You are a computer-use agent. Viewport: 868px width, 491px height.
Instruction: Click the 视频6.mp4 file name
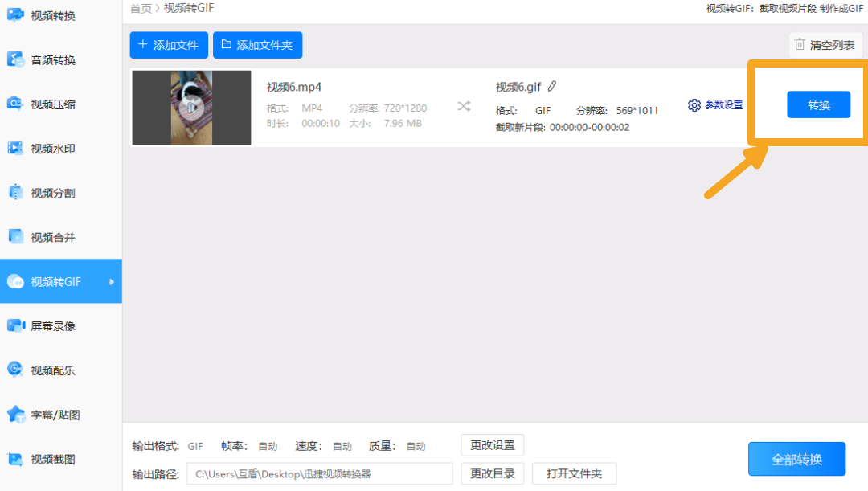coord(294,87)
